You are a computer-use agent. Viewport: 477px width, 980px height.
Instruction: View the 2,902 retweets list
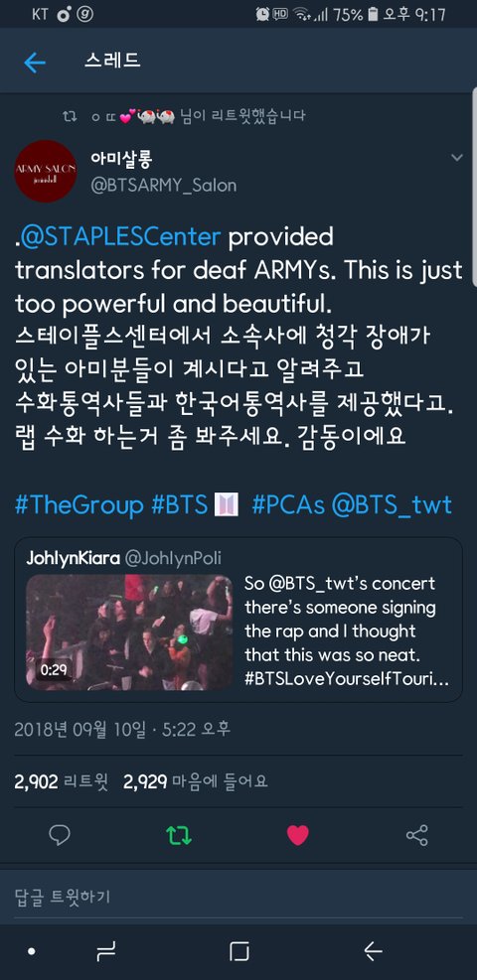pos(62,780)
